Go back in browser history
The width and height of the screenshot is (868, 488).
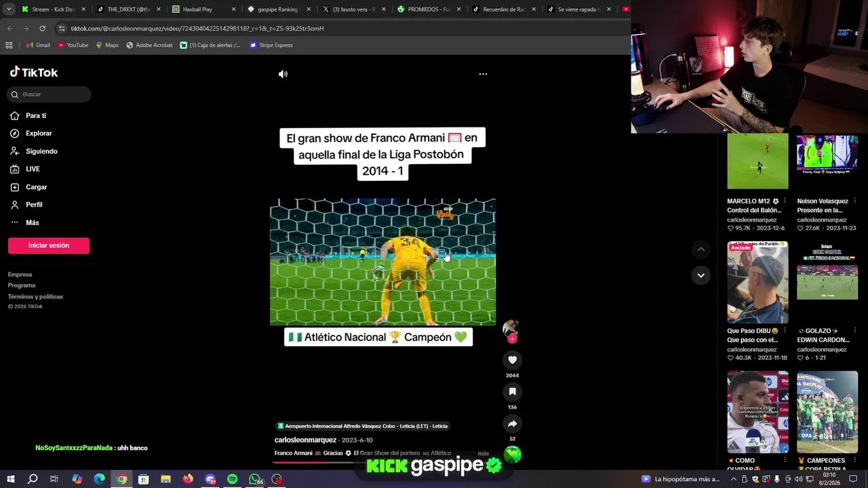9,28
